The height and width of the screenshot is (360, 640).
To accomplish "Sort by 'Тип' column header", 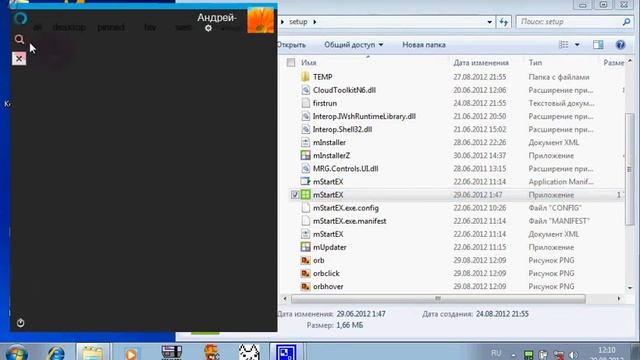I will click(535, 63).
